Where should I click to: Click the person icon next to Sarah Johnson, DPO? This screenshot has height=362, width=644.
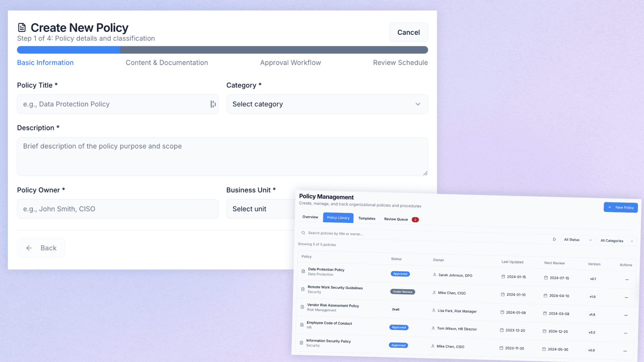(435, 275)
